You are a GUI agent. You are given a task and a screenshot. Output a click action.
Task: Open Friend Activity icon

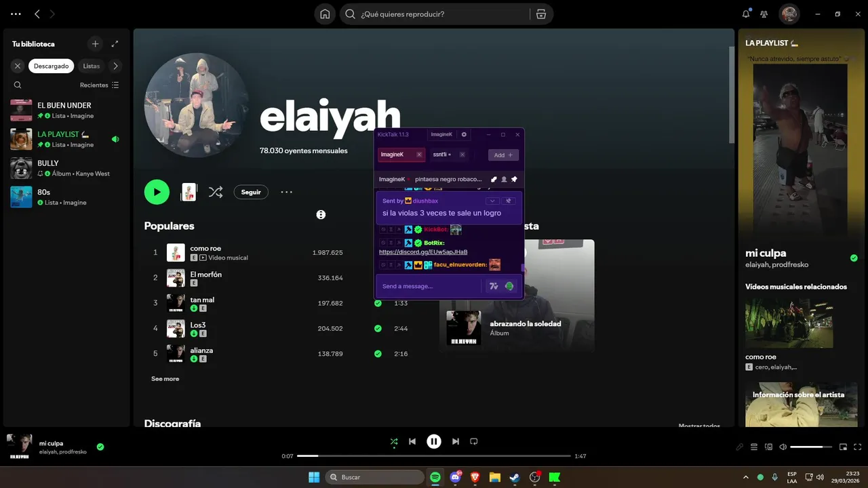[x=764, y=14]
